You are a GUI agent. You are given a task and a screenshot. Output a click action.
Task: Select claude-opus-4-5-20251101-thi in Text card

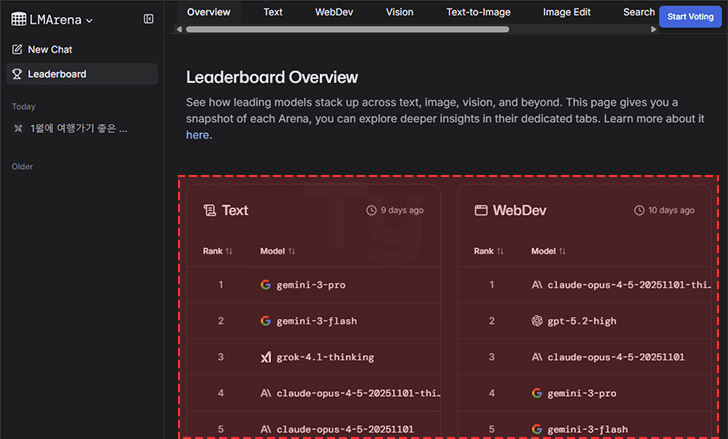point(358,393)
